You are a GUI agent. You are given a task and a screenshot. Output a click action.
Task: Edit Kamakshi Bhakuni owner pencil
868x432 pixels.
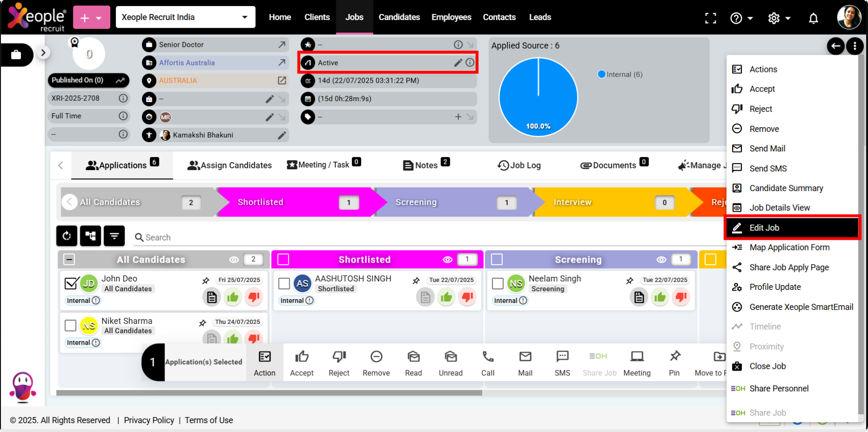[282, 135]
